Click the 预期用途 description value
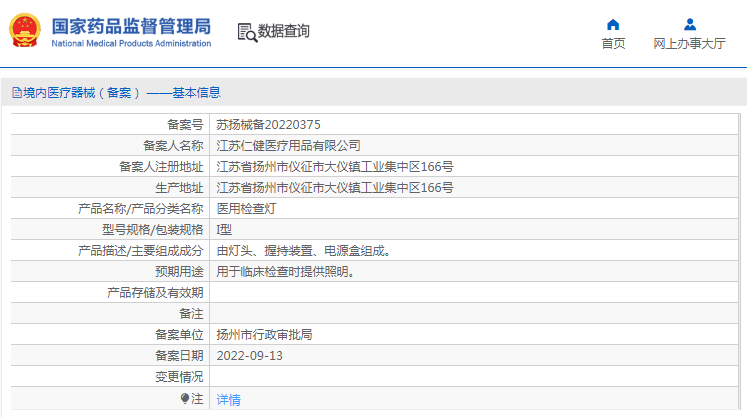 286,272
